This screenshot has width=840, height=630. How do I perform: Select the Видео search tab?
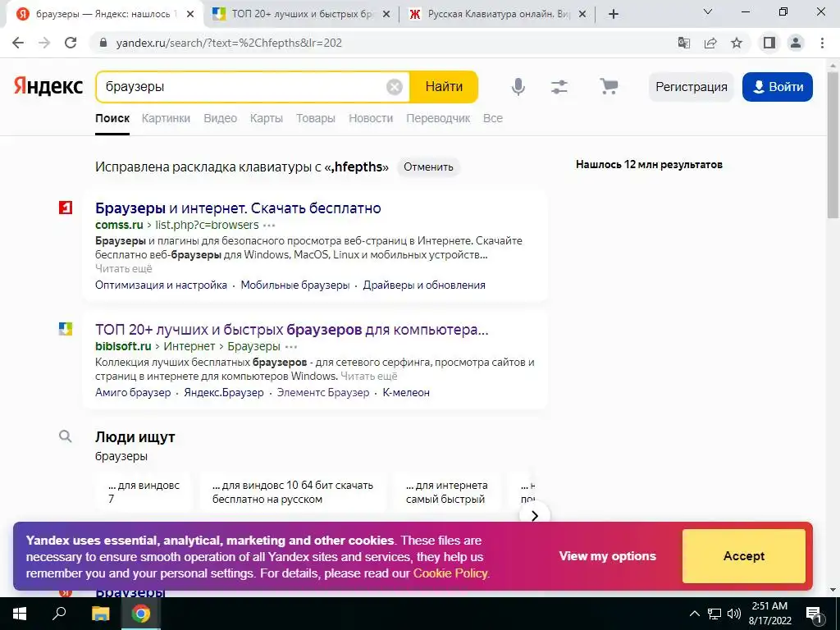(x=220, y=118)
